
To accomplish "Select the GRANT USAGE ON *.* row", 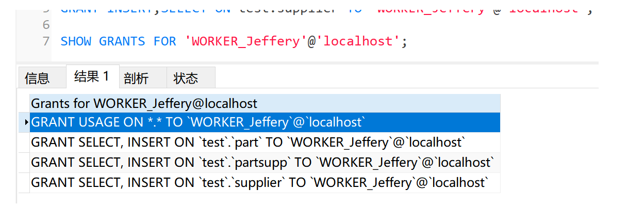I will 265,122.
